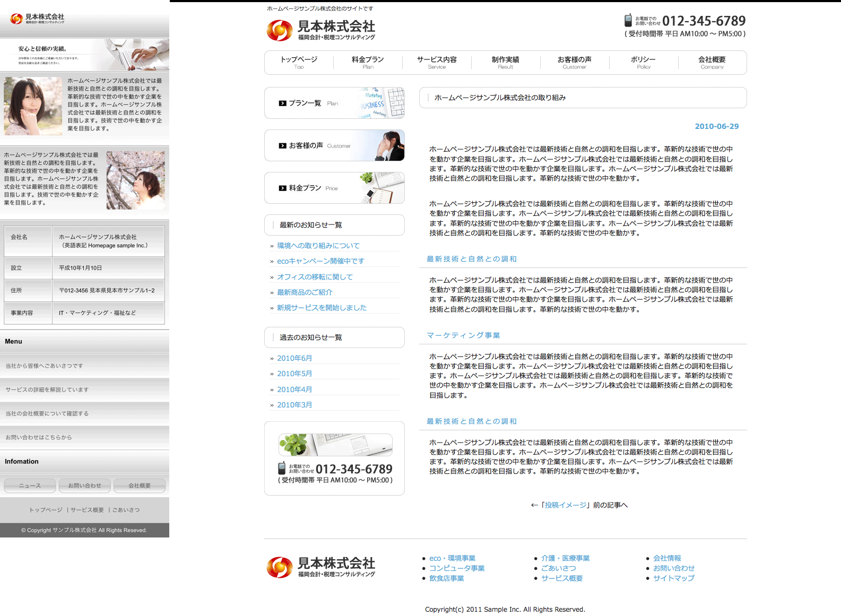Click the small logo in mobile preview header

point(16,19)
